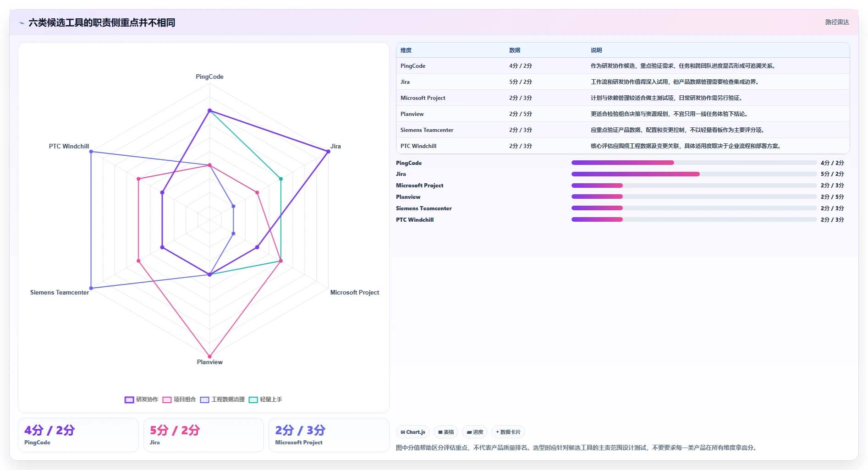The width and height of the screenshot is (868, 470).
Task: Click the 数据卡片 tag
Action: pyautogui.click(x=508, y=432)
